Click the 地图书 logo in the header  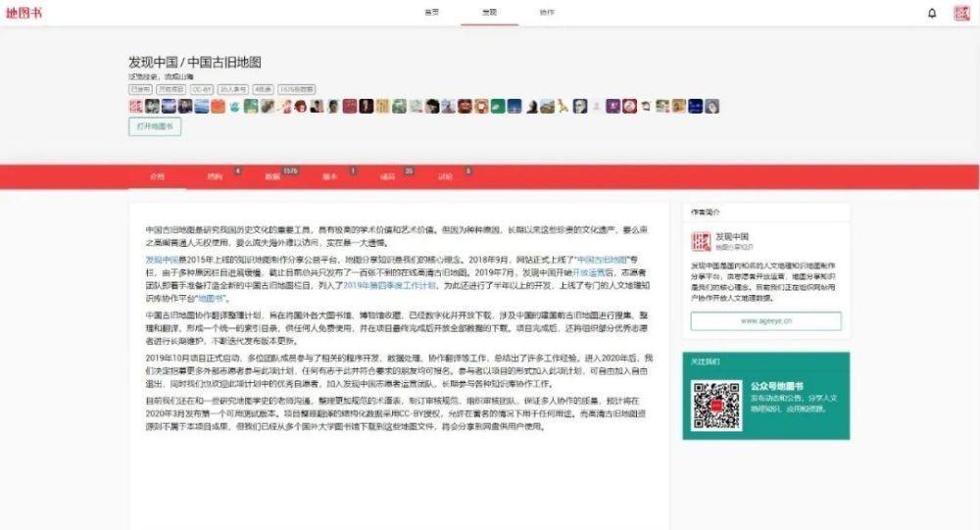coord(24,13)
